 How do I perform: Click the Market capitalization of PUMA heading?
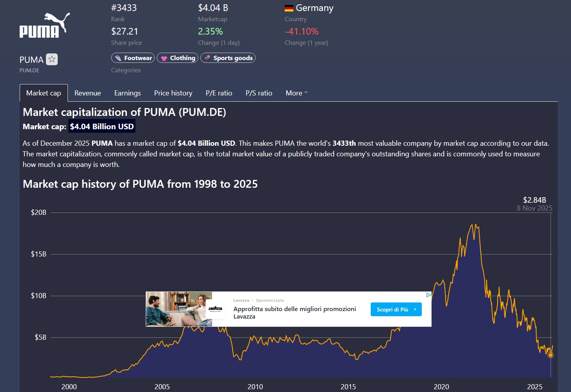(124, 112)
